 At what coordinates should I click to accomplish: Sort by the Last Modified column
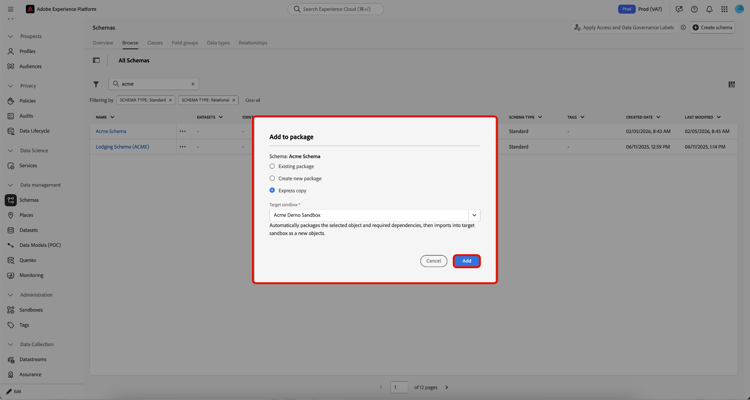click(x=702, y=117)
